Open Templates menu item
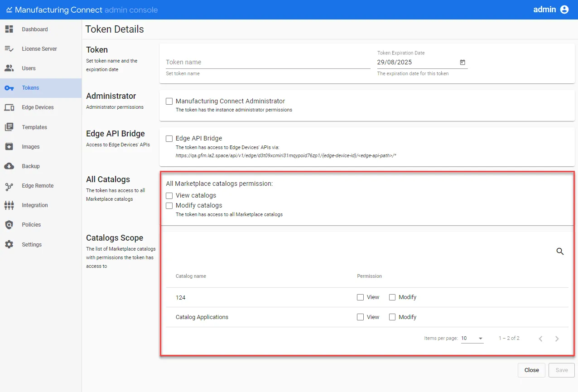Screen dimensions: 578x392 coord(41,127)
